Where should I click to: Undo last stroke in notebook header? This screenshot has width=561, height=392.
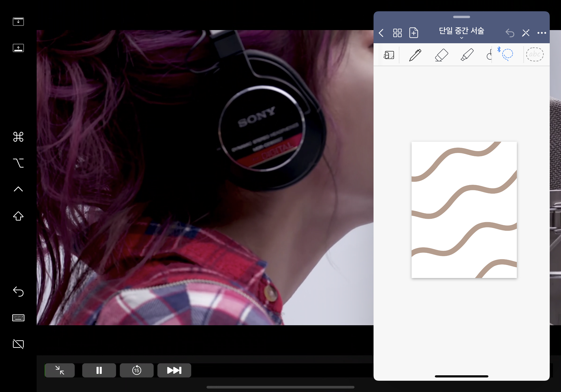coord(510,33)
